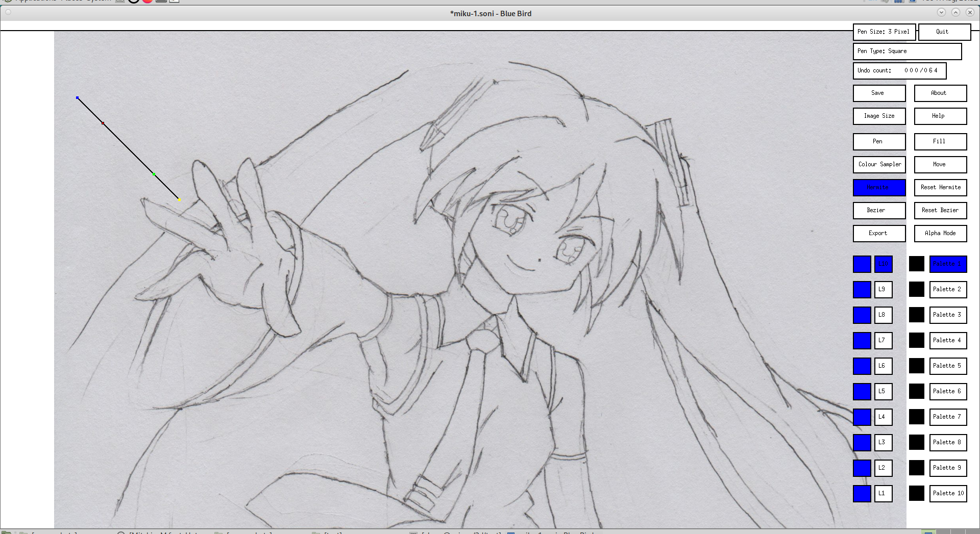The image size is (980, 534).
Task: Cycle the Pen Type Square setting
Action: [x=907, y=52]
